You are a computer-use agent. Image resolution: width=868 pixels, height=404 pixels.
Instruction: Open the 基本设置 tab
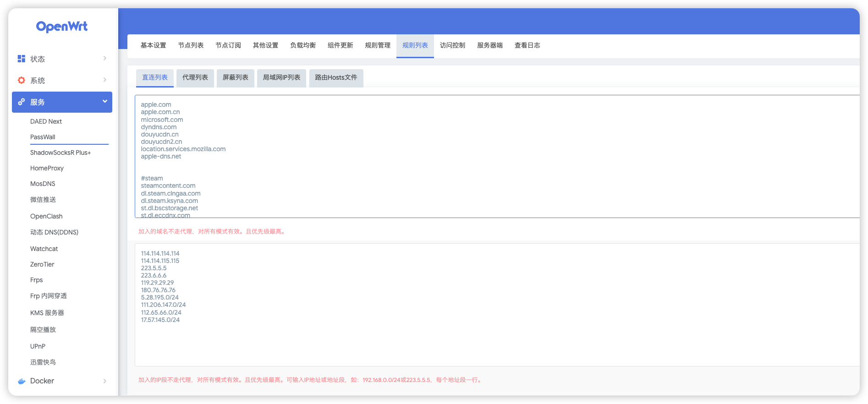154,45
